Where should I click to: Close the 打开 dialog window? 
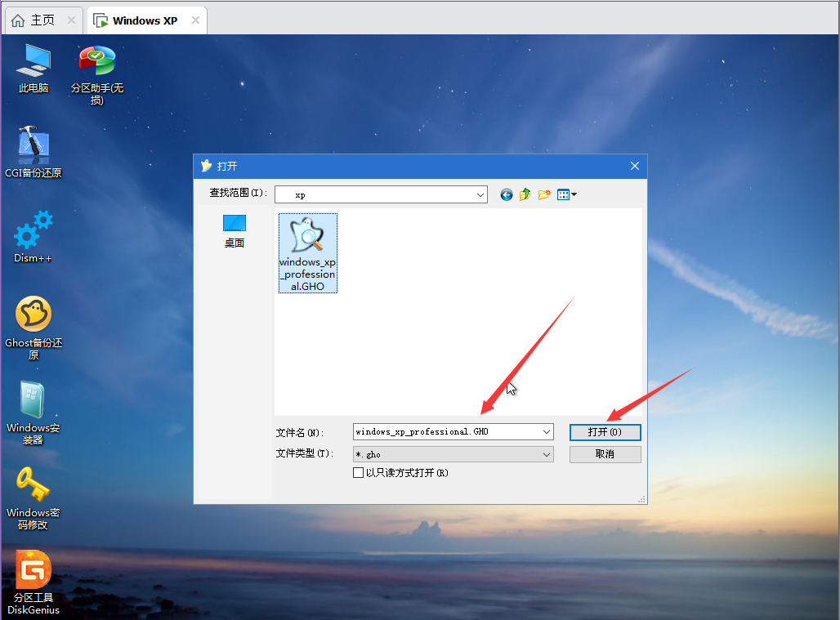pos(635,166)
